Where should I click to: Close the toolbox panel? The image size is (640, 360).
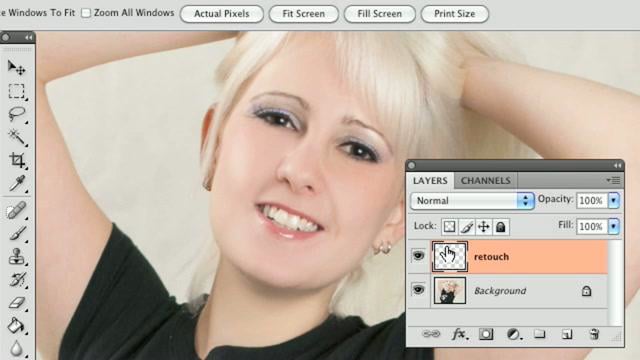click(5, 38)
